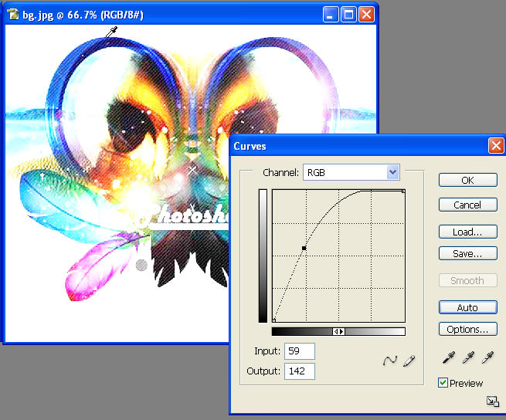This screenshot has width=506, height=420.
Task: Cancel the Curves adjustment
Action: (467, 205)
